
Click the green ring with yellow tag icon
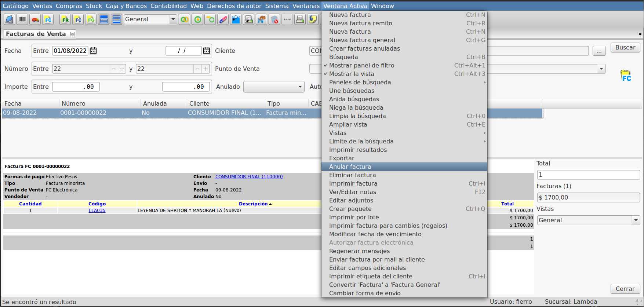[210, 19]
